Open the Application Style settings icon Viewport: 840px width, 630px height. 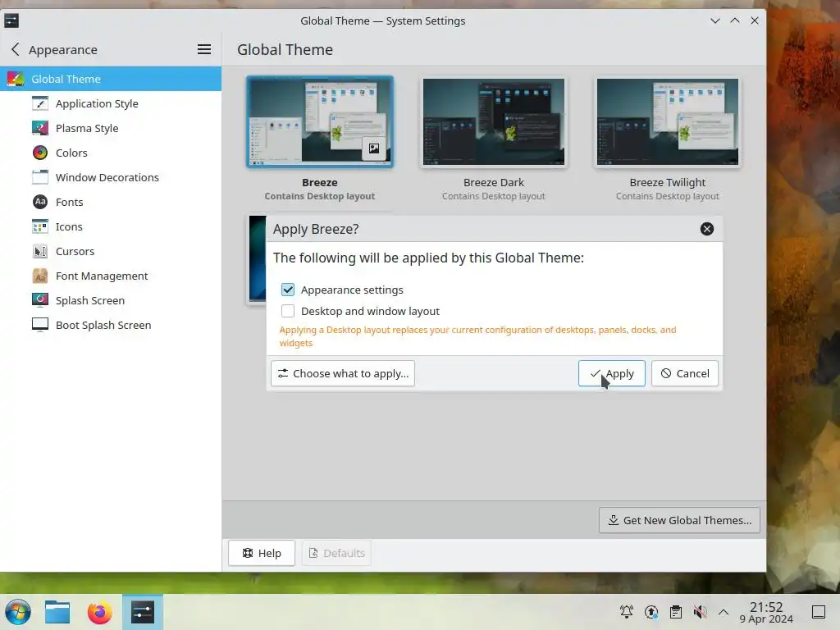tap(40, 103)
